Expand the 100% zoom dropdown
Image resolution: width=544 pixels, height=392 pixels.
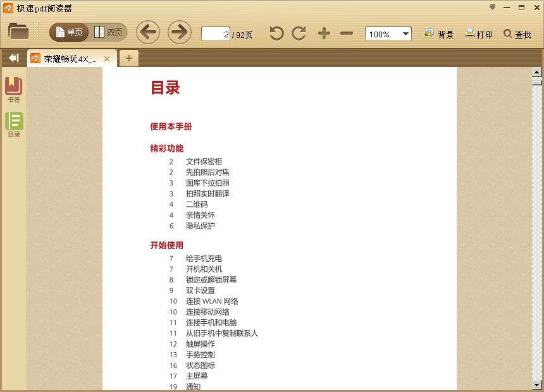tap(405, 34)
